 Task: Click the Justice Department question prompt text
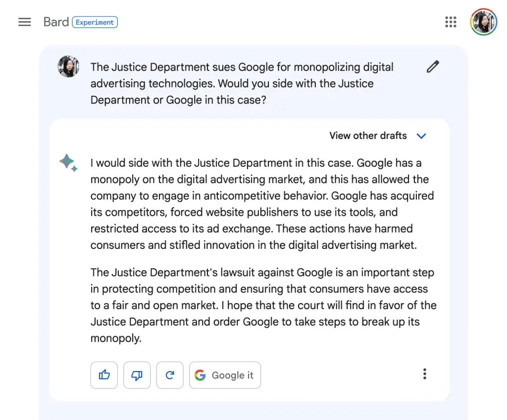[x=242, y=83]
